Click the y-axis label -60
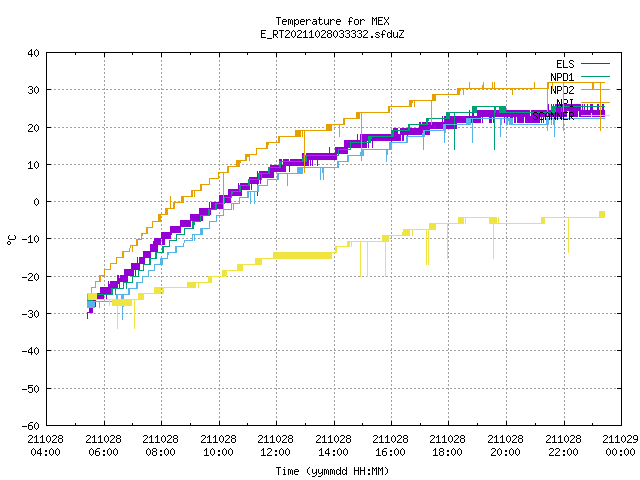 [x=31, y=426]
